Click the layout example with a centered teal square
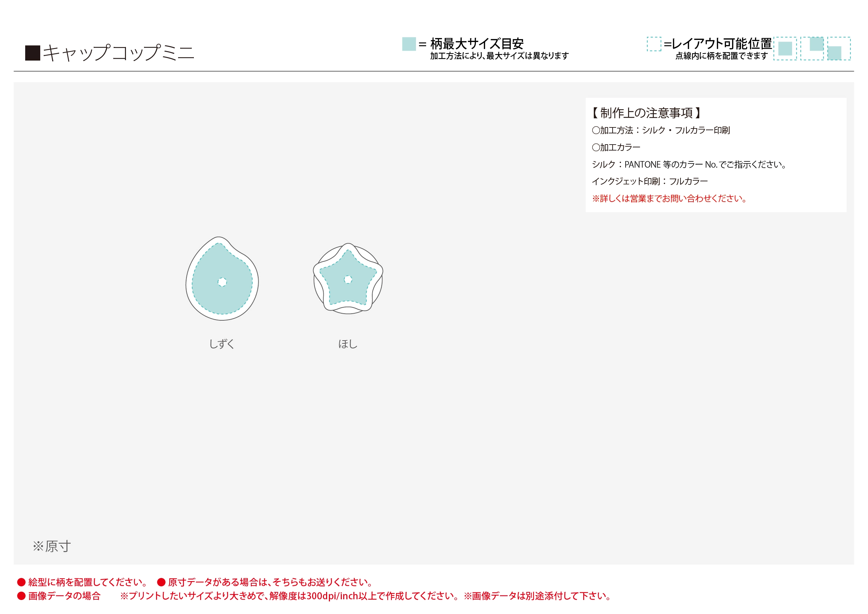The height and width of the screenshot is (614, 868). (785, 48)
